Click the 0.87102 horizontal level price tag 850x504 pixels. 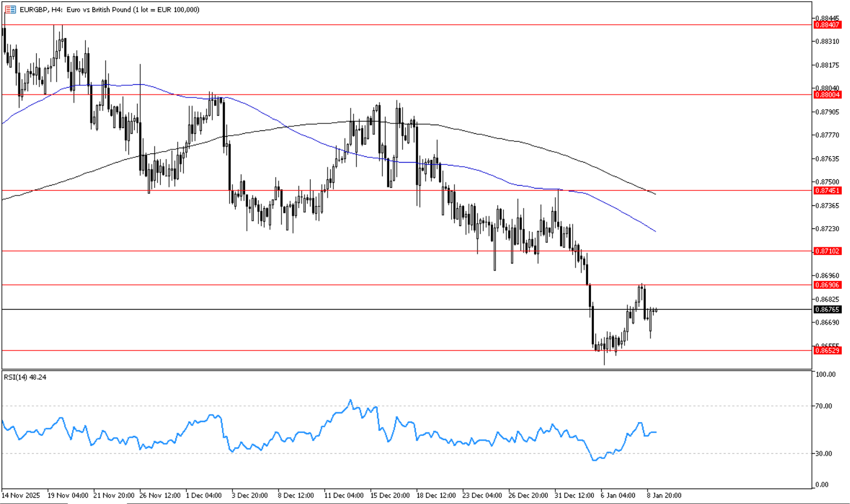(827, 251)
